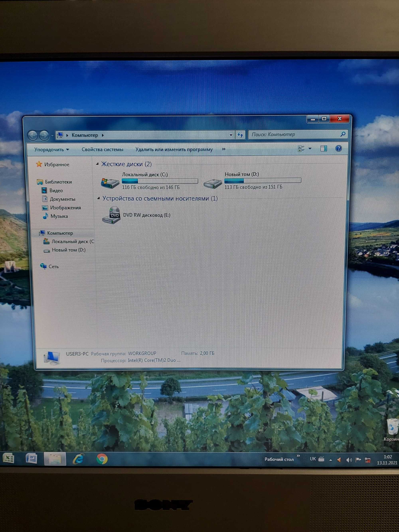Click the network status tray icon
The width and height of the screenshot is (399, 532).
tap(368, 460)
